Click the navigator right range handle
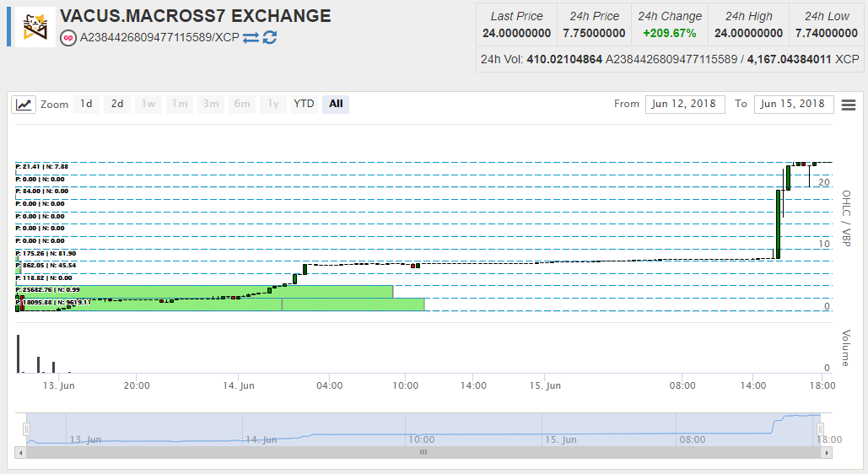Screen dimensions: 868x474 pos(819,429)
